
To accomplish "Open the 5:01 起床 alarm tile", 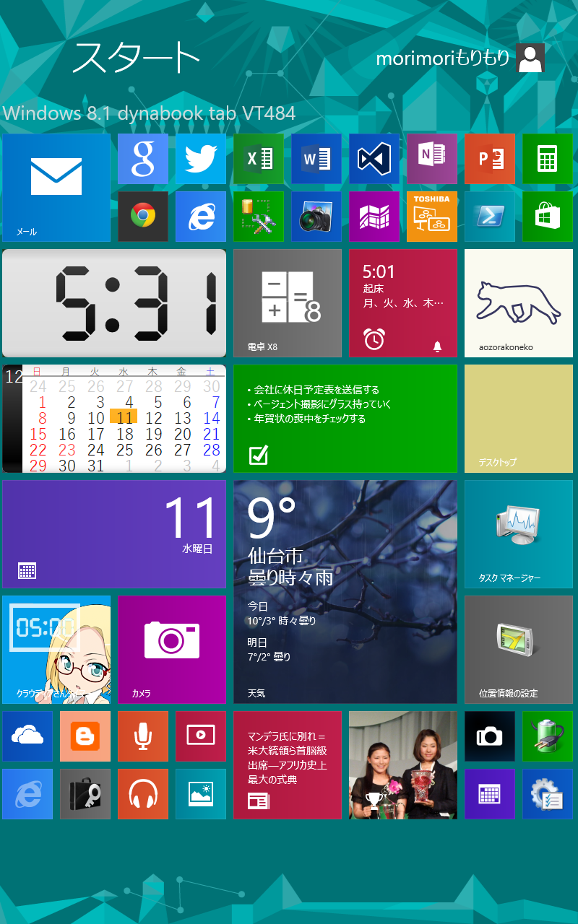I will coord(403,303).
